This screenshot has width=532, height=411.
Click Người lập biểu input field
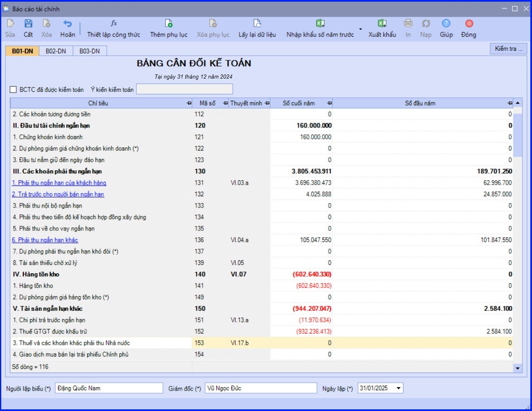(x=109, y=388)
